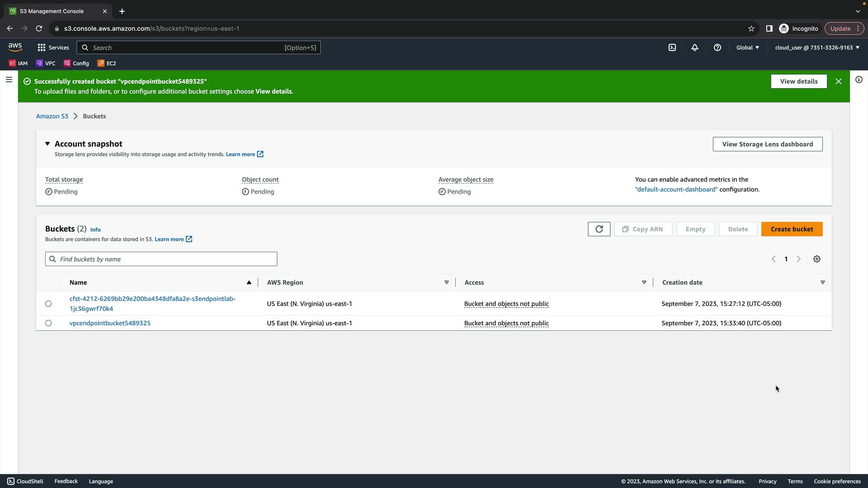Open the EC2 bookmark shortcut
Screen dimensions: 868x488
click(x=107, y=63)
